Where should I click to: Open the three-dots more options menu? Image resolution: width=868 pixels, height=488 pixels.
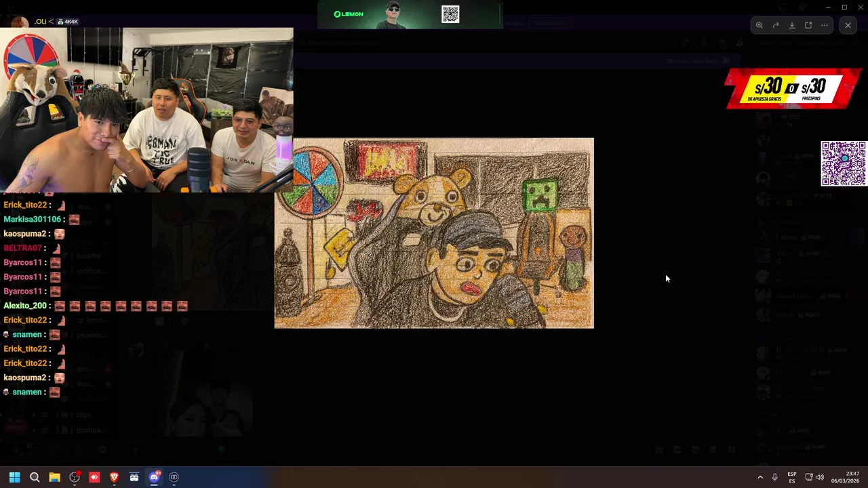tap(825, 25)
